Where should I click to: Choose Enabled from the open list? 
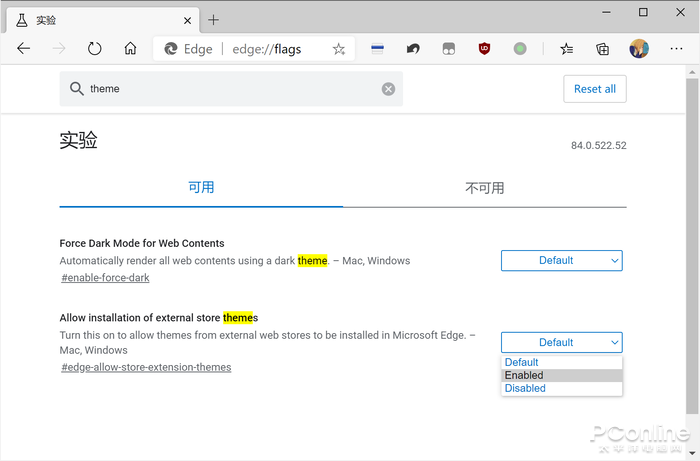562,375
